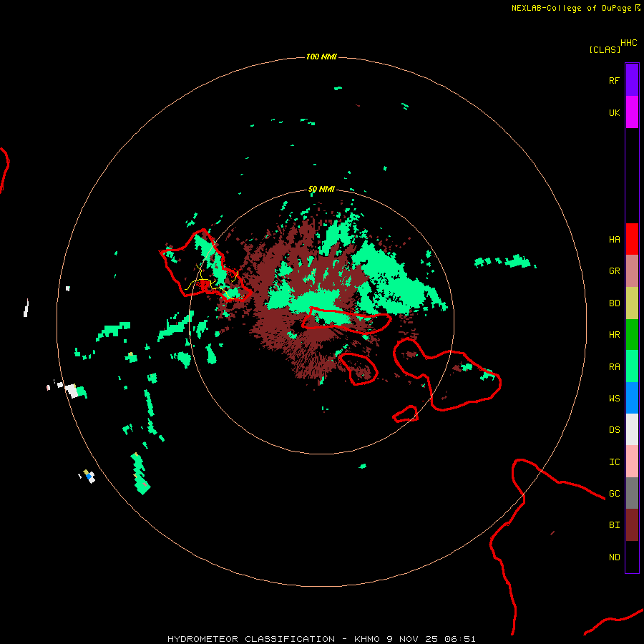Click the WS legend label
Image resolution: width=644 pixels, height=644 pixels.
pyautogui.click(x=614, y=399)
